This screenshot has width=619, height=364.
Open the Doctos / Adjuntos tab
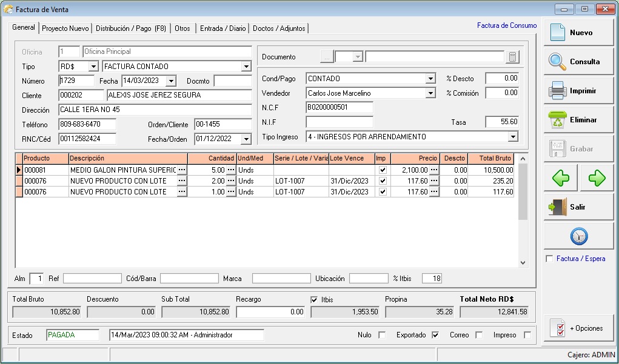click(x=279, y=28)
